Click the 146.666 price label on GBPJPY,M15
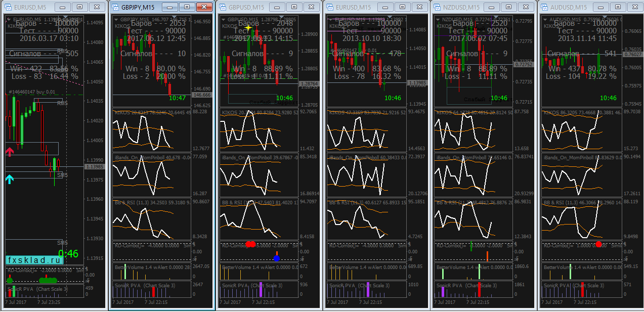Screen dimensions: 644x312 point(202,95)
